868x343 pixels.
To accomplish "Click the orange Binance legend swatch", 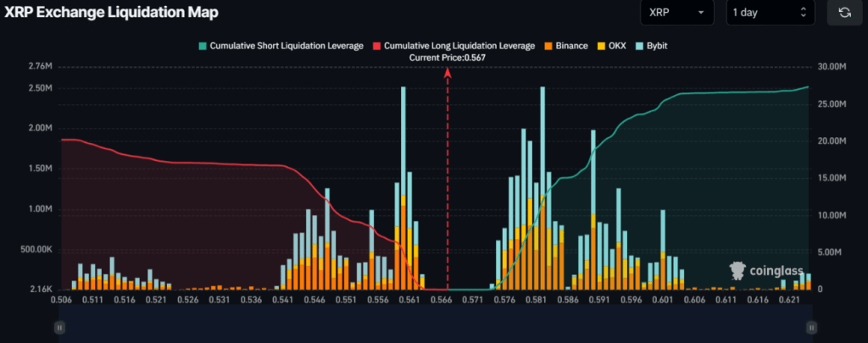I will click(548, 46).
